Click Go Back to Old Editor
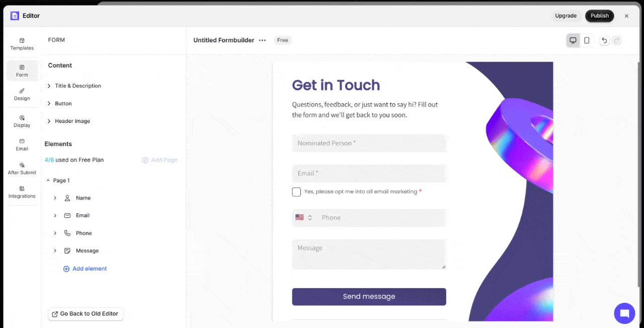This screenshot has width=644, height=328. (86, 314)
